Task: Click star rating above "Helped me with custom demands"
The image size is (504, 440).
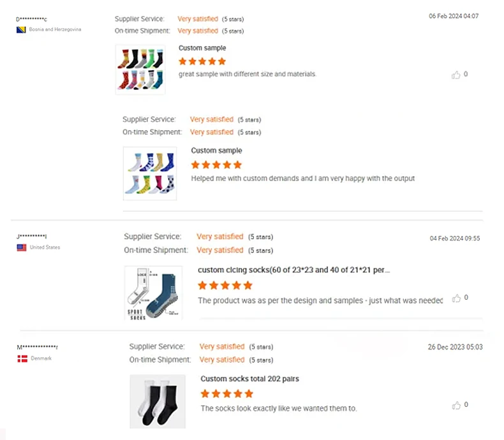Action: pyautogui.click(x=215, y=165)
